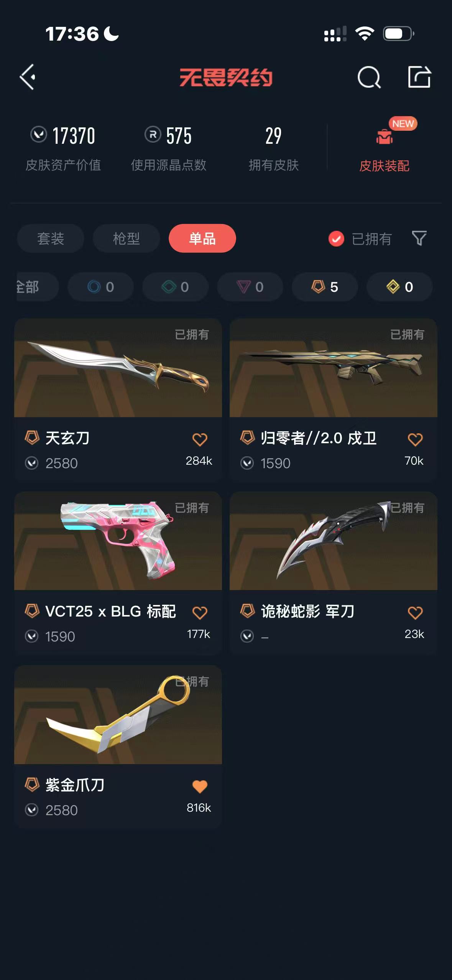The image size is (452, 980).
Task: Toggle the 已拥有 owned checkbox
Action: pos(336,238)
